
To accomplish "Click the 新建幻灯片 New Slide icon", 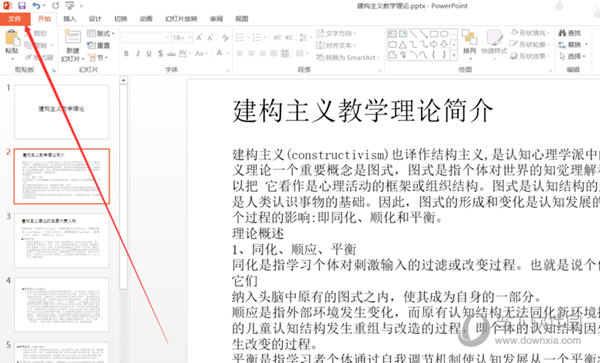I will coord(73,37).
